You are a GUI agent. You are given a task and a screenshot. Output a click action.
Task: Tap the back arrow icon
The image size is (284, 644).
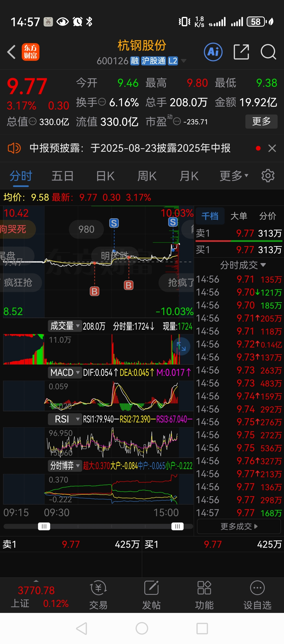(x=12, y=52)
